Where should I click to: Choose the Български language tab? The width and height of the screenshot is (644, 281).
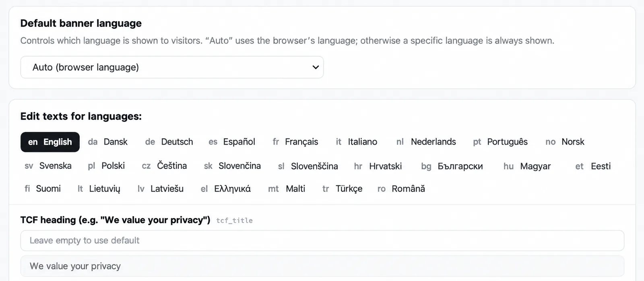click(452, 166)
